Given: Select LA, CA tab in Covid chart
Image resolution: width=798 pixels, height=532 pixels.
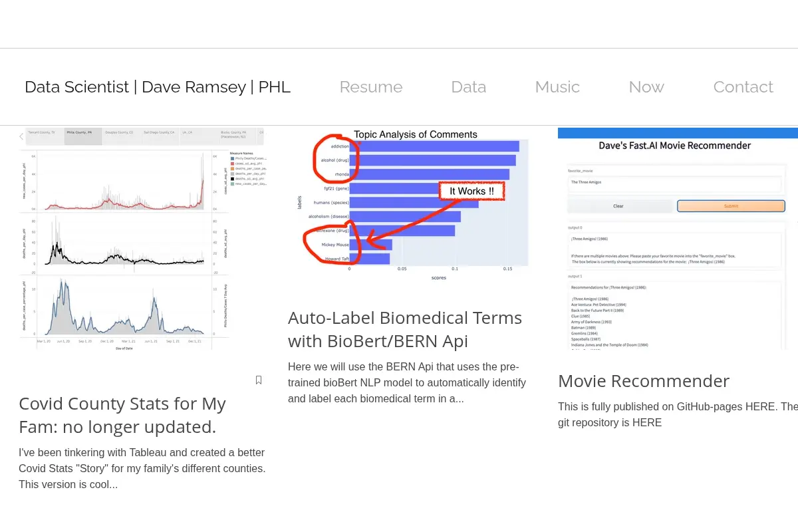Looking at the screenshot, I should tap(198, 136).
